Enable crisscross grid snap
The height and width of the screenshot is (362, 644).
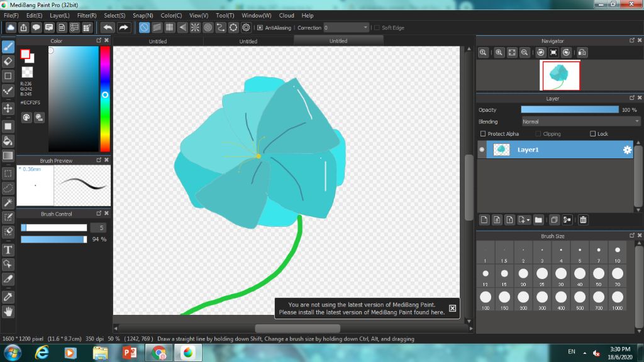tap(170, 28)
